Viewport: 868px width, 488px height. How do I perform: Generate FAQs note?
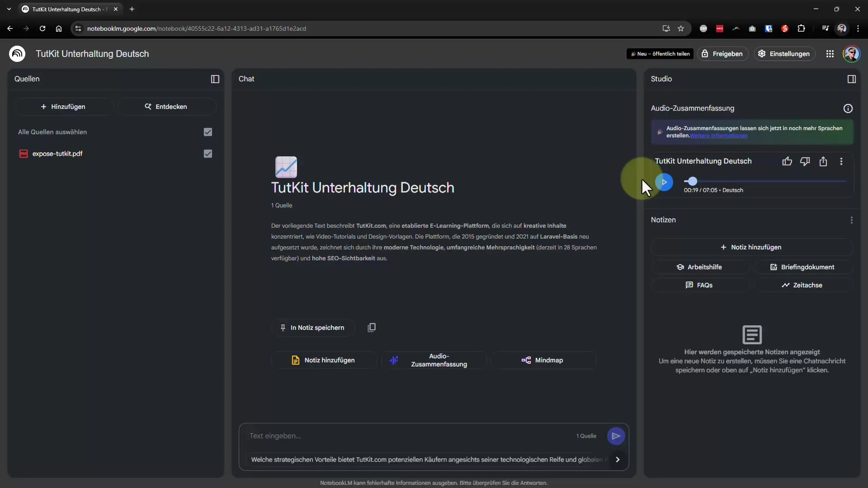pyautogui.click(x=700, y=285)
